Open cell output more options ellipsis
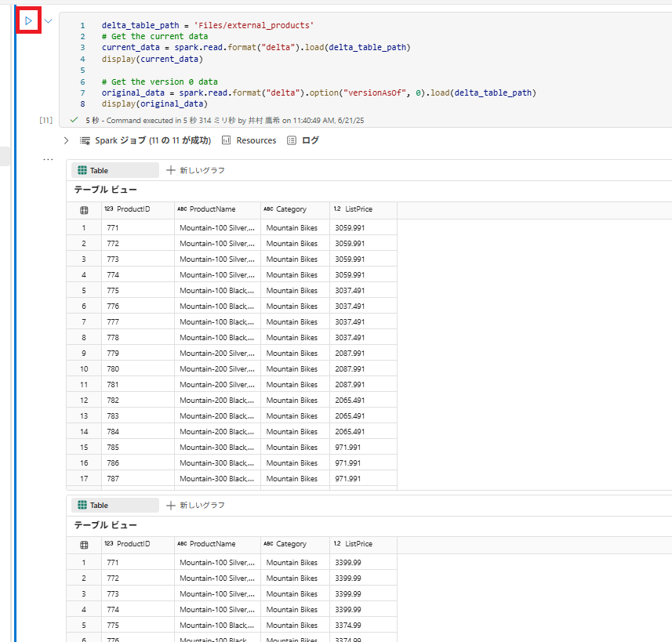 click(x=48, y=159)
